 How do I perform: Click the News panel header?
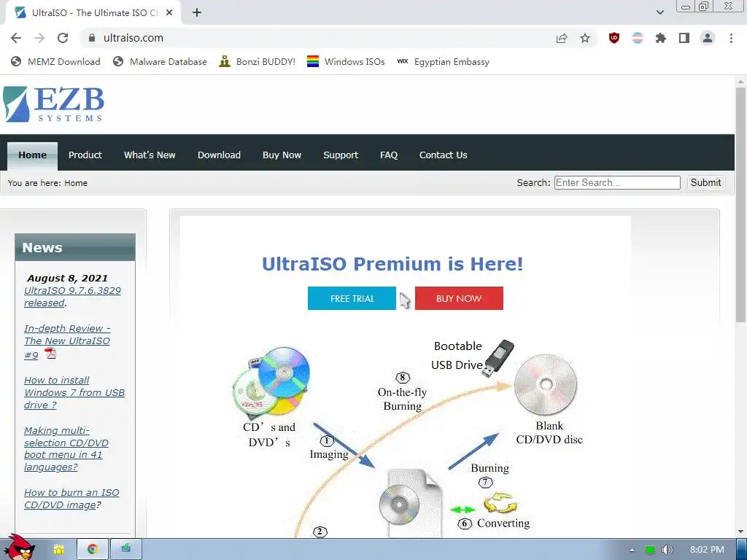point(75,247)
